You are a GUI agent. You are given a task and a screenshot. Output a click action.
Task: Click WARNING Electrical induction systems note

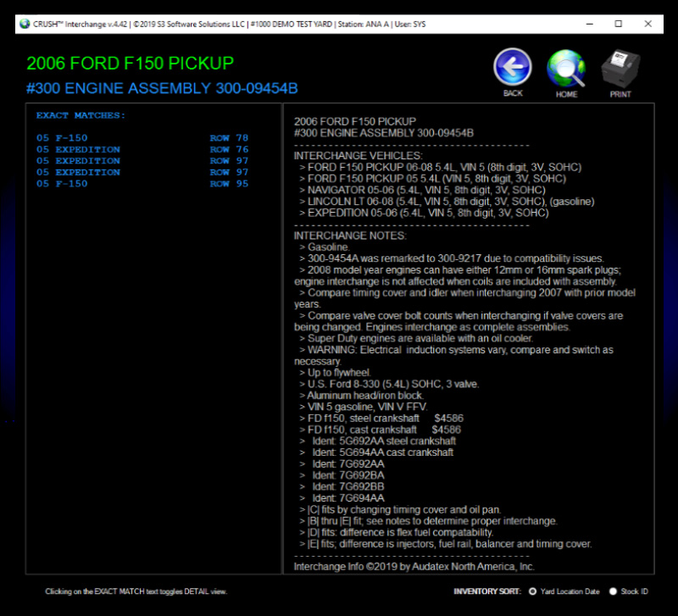tap(454, 356)
